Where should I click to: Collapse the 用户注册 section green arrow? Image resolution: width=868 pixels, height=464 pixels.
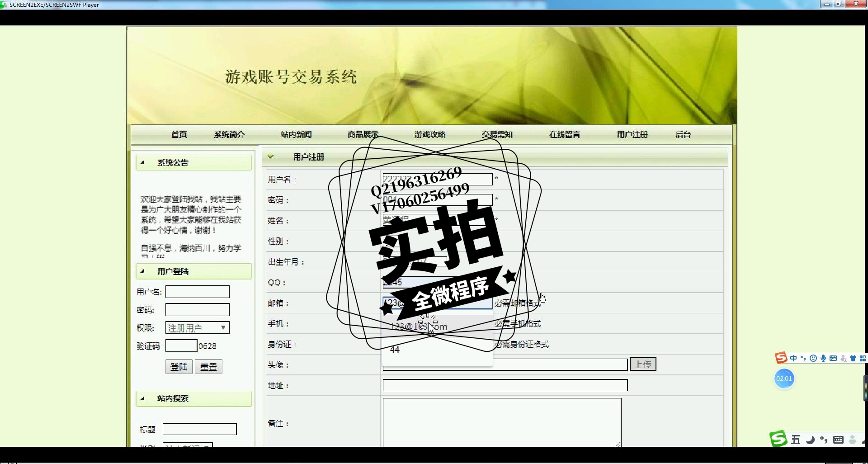coord(270,156)
